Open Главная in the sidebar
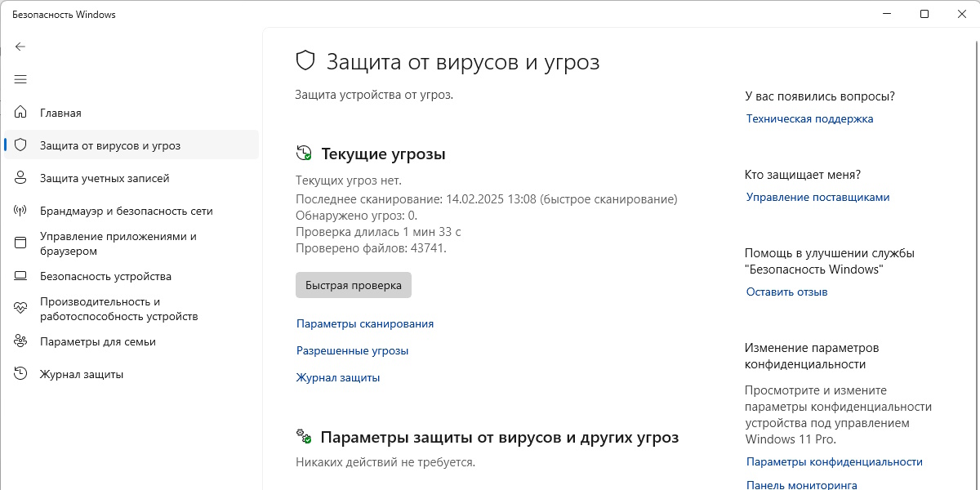This screenshot has width=980, height=490. (x=60, y=113)
